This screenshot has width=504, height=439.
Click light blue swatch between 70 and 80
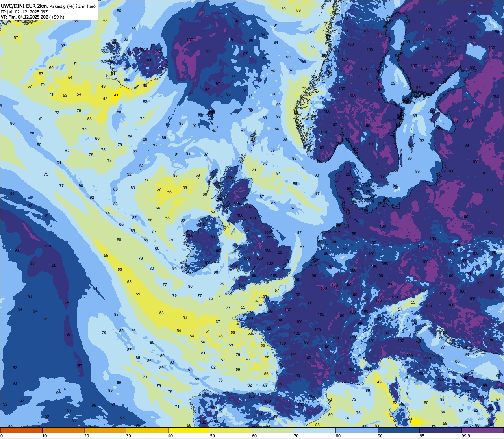tap(315, 430)
